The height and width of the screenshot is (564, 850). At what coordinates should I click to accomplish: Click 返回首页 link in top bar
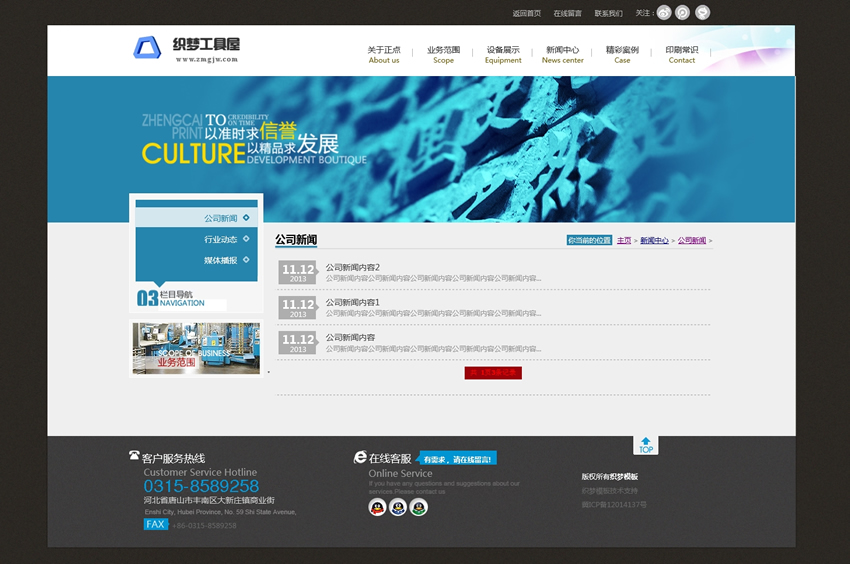tap(527, 13)
